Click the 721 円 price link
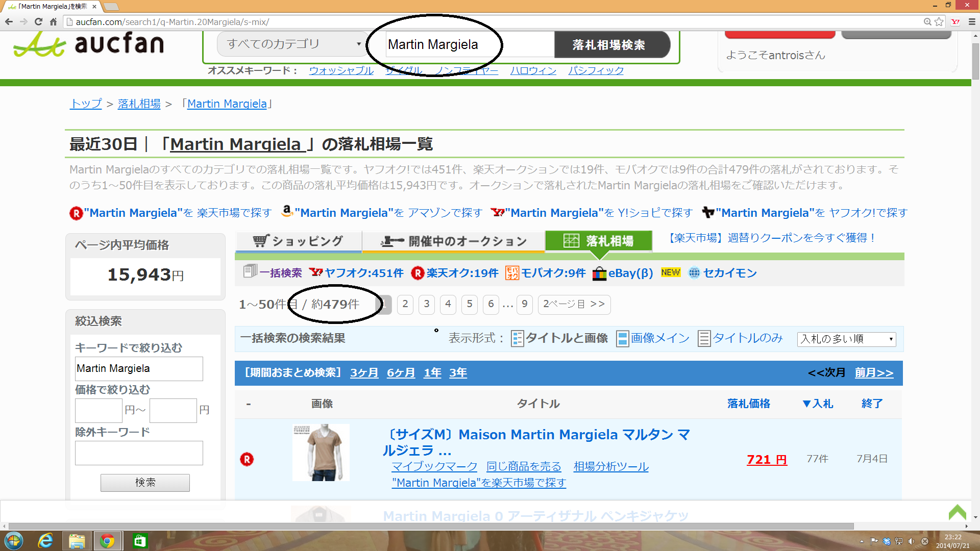 click(x=767, y=459)
